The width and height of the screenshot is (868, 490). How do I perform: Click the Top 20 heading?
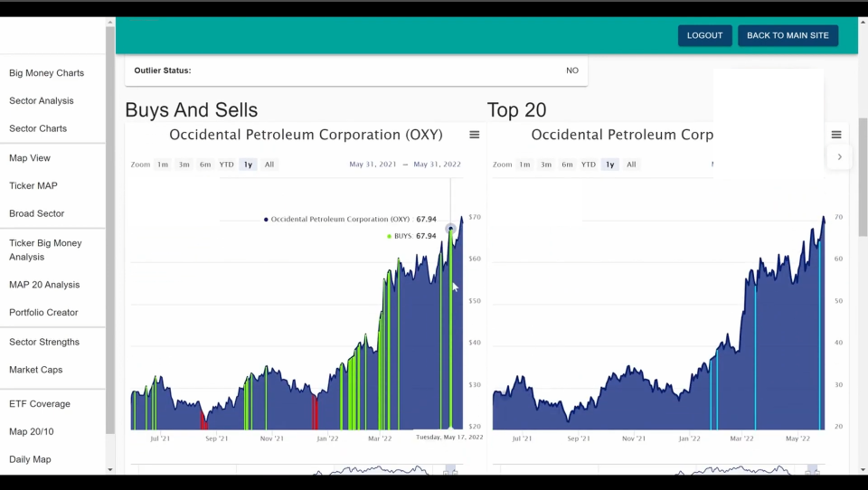click(517, 110)
